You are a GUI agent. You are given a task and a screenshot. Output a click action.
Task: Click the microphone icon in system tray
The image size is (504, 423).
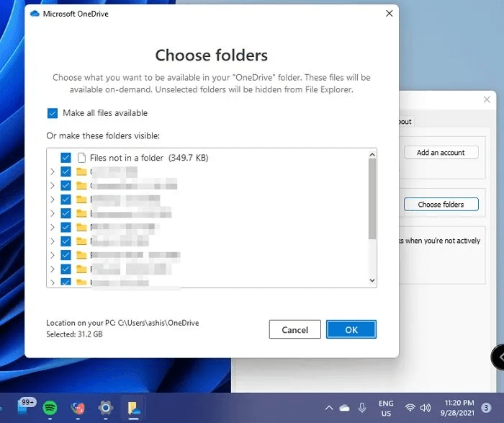(362, 407)
